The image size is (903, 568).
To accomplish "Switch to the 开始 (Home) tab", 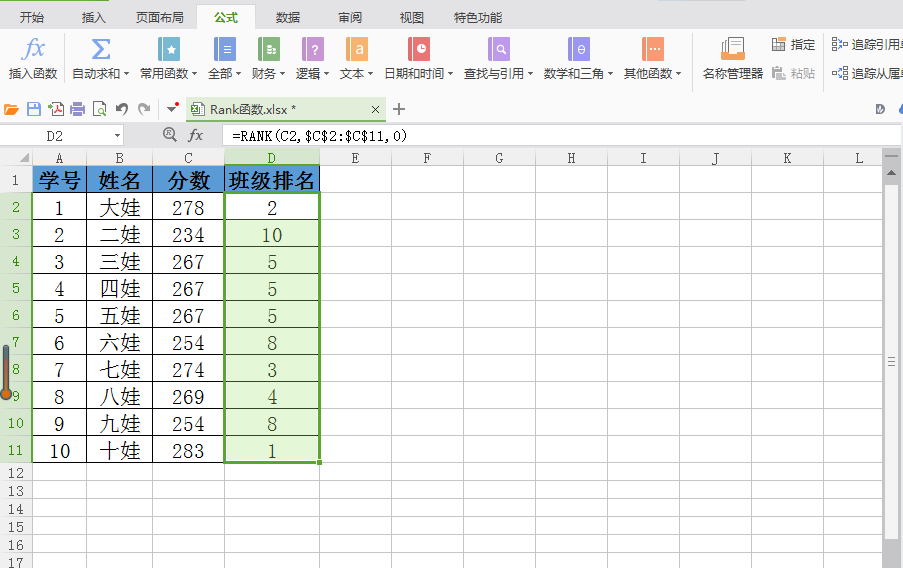I will tap(32, 18).
